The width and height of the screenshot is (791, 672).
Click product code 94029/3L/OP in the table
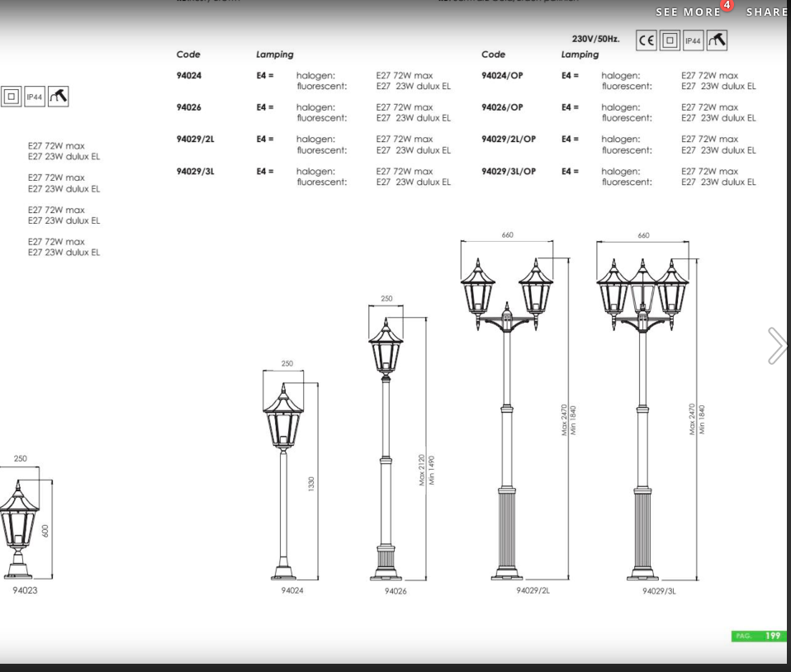coord(509,171)
